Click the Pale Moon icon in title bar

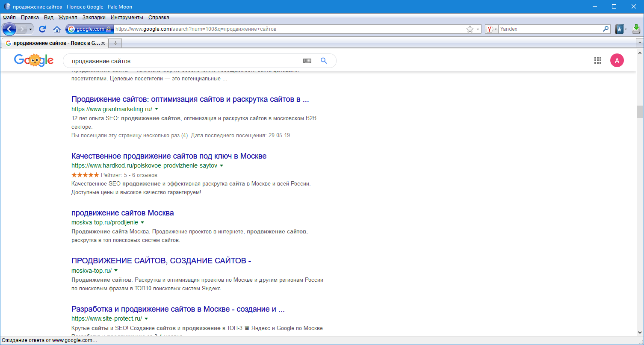(x=7, y=6)
